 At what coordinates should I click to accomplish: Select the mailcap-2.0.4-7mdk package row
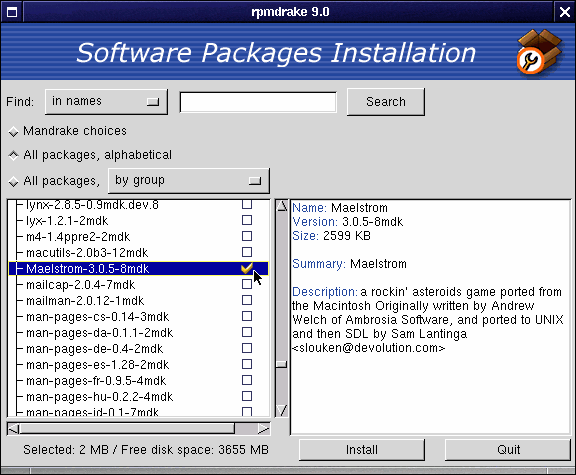138,285
